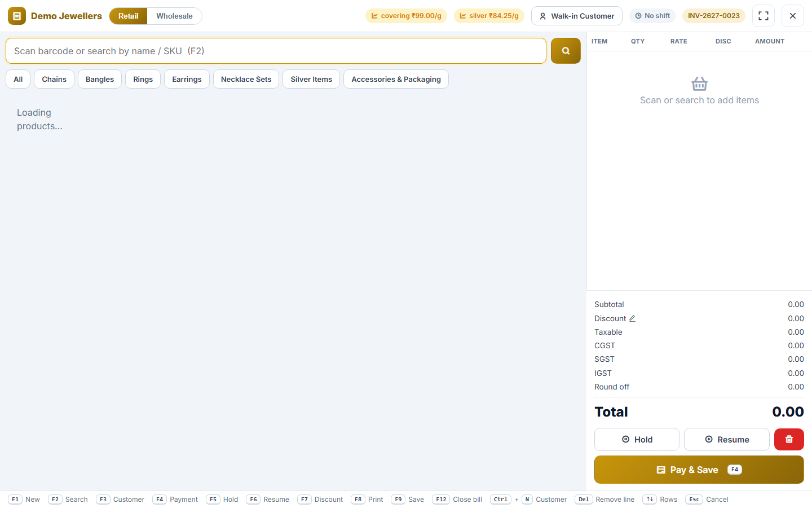812x508 pixels.
Task: Open covering ₹99.00/g rate chip
Action: [x=406, y=16]
